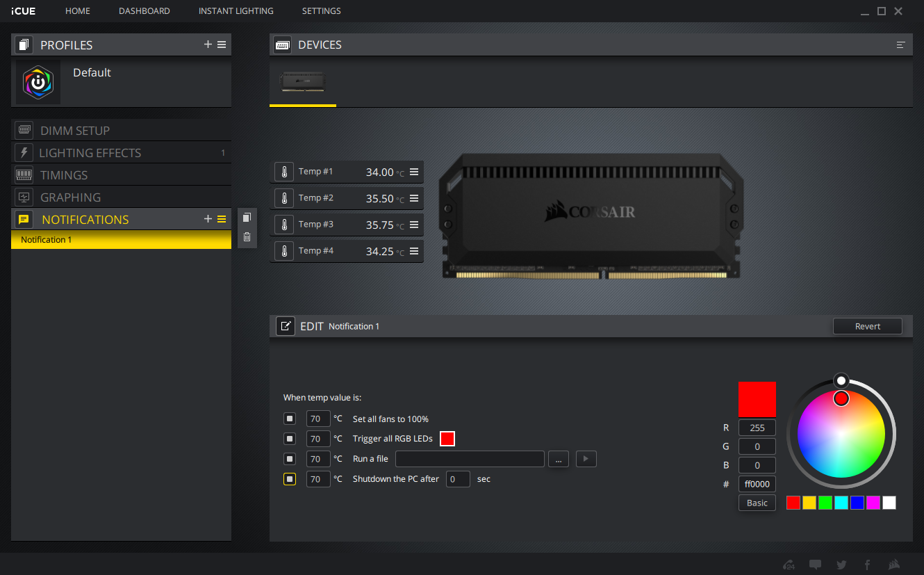
Task: Click the Default profile icon
Action: pos(38,82)
